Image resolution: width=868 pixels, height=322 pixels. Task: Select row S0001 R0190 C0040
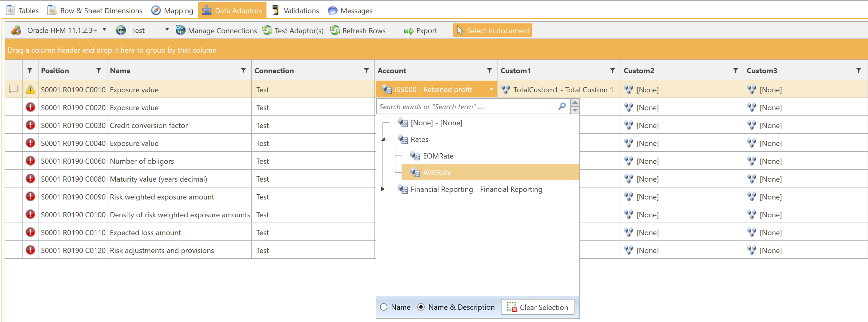click(73, 143)
